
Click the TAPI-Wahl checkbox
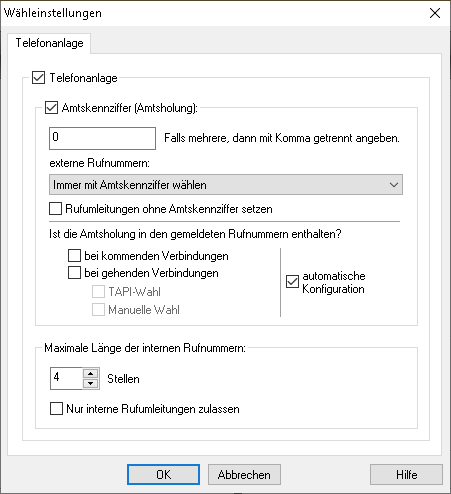98,292
